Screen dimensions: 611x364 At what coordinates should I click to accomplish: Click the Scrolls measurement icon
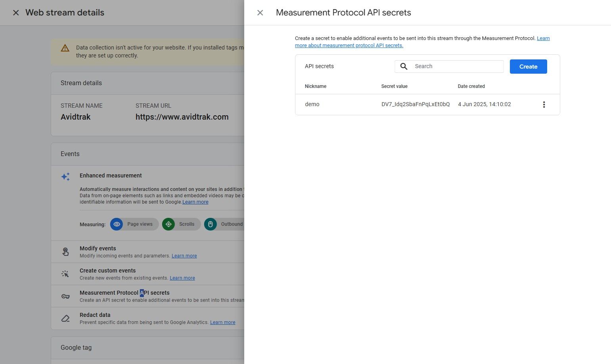pos(169,224)
